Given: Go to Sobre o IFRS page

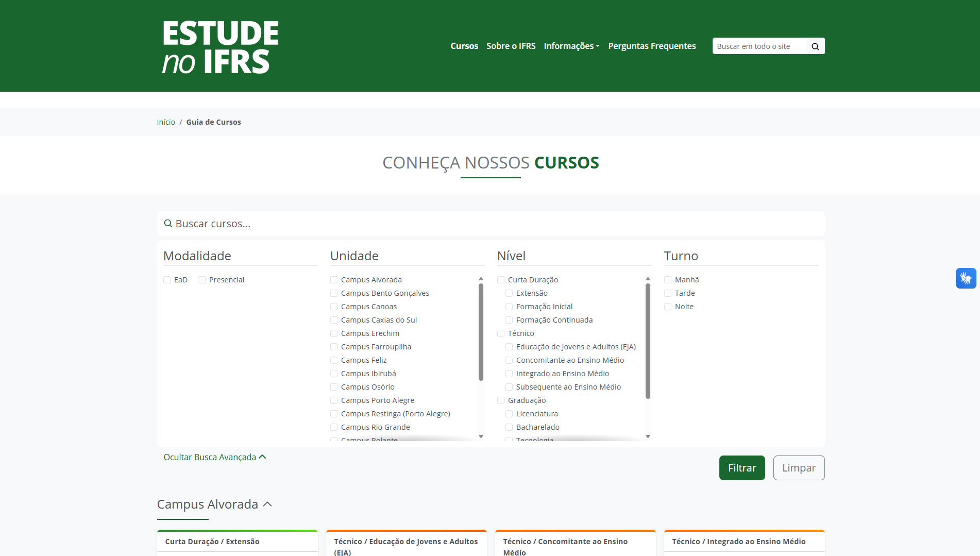Looking at the screenshot, I should coord(511,46).
